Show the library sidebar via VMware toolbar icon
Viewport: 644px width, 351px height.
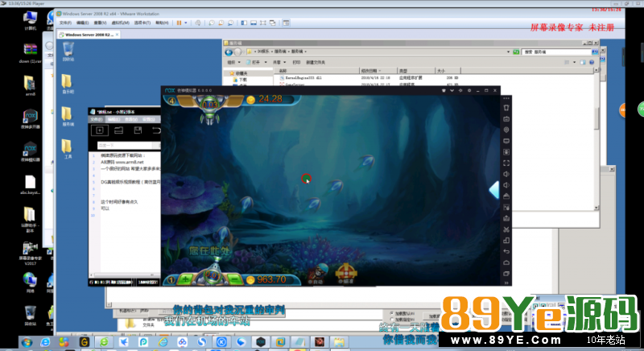244,23
